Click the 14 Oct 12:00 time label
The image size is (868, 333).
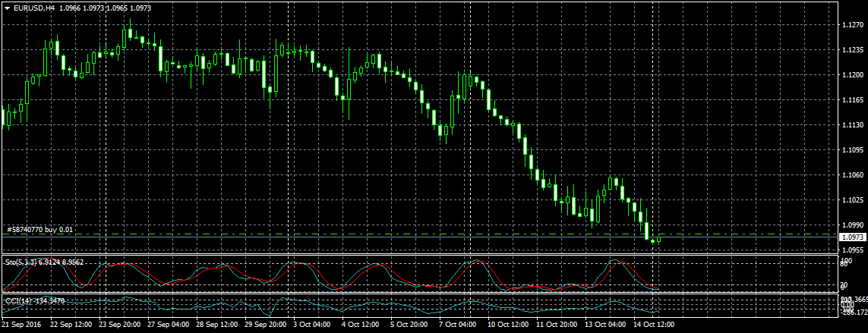655,325
